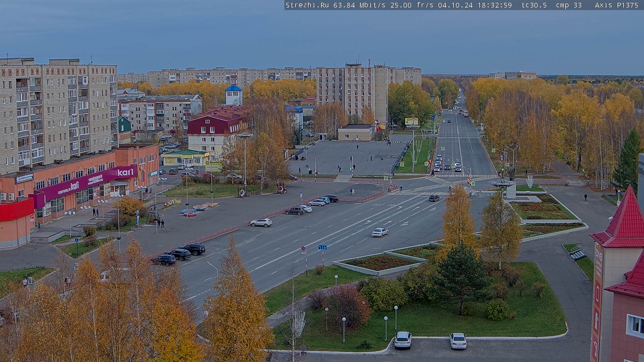
Task: Select the tc30.5 overlay value
Action: point(534,5)
